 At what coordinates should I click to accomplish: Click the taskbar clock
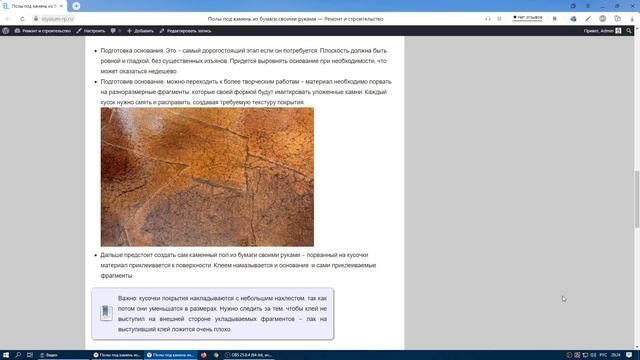[616, 355]
